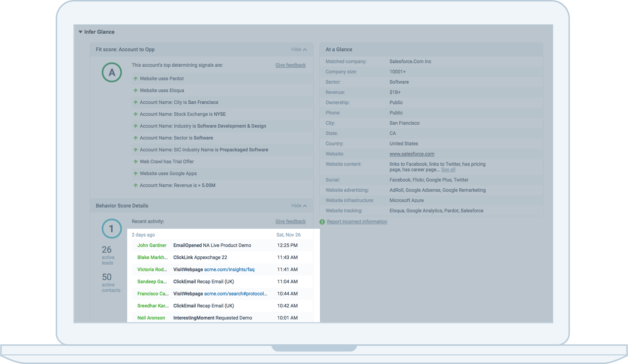Viewport: 628px width, 364px height.
Task: Click the Microsoft Azure infrastructure value
Action: point(407,200)
